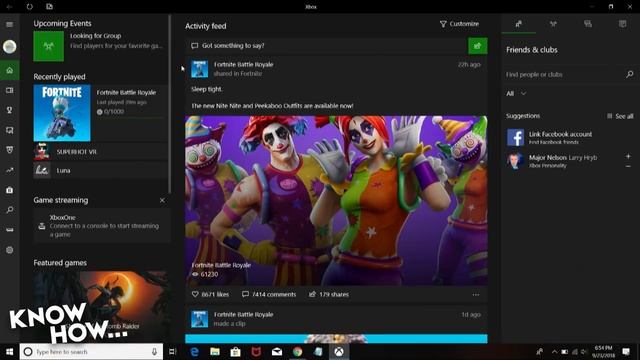Open Achievements trophy icon in sidebar
The image size is (640, 360).
(x=9, y=110)
